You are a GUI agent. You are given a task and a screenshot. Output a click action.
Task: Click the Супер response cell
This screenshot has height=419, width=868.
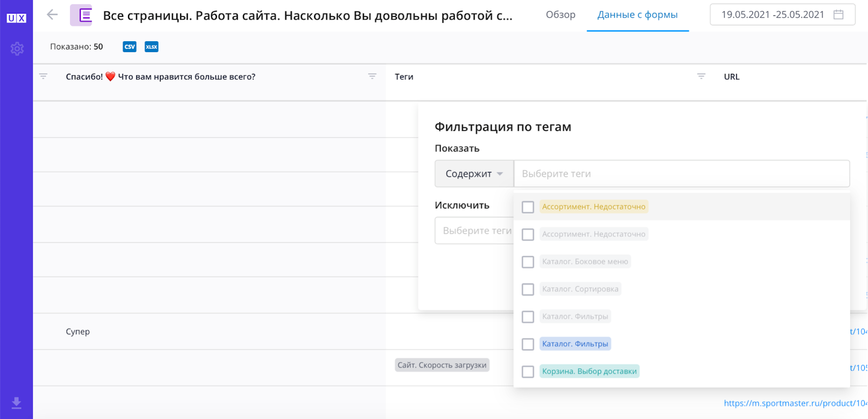pos(78,332)
